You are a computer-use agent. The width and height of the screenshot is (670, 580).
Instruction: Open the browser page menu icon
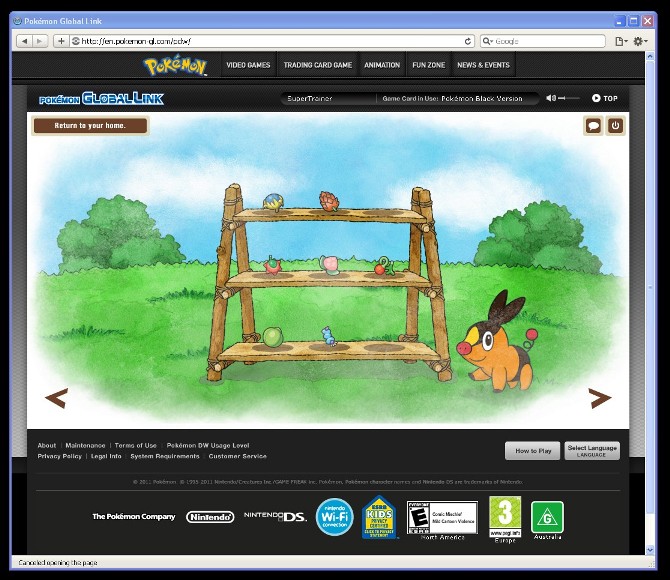coord(620,41)
